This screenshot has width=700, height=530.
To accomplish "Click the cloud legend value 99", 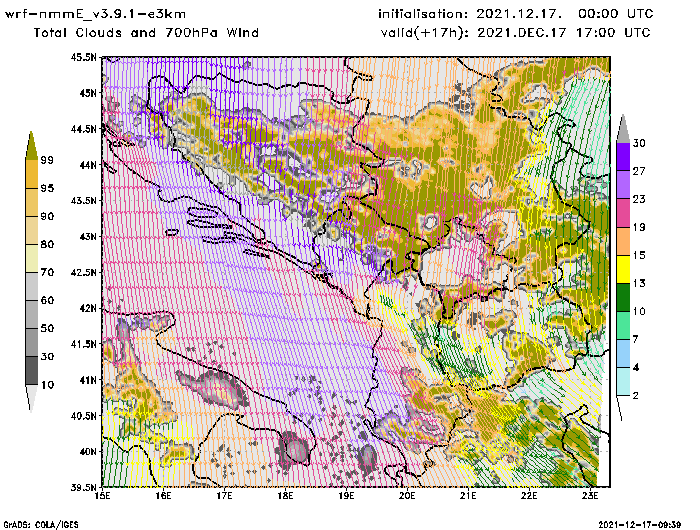I will tap(47, 160).
